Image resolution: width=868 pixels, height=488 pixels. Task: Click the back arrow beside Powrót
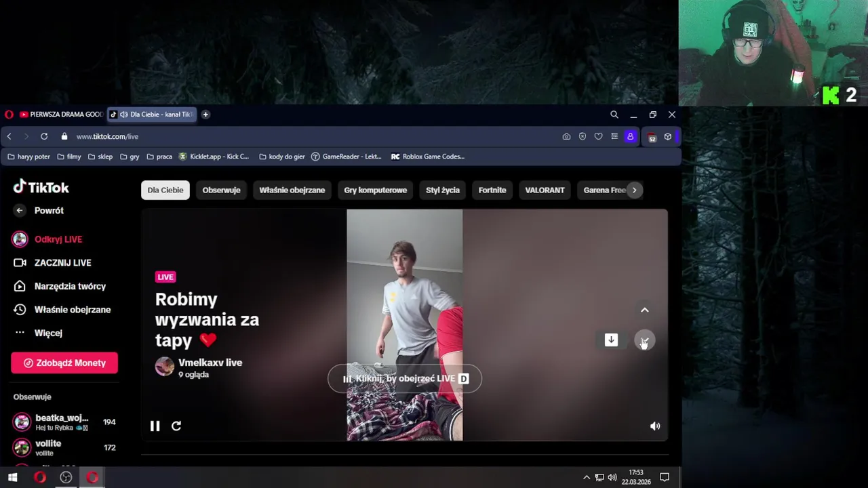(20, 210)
